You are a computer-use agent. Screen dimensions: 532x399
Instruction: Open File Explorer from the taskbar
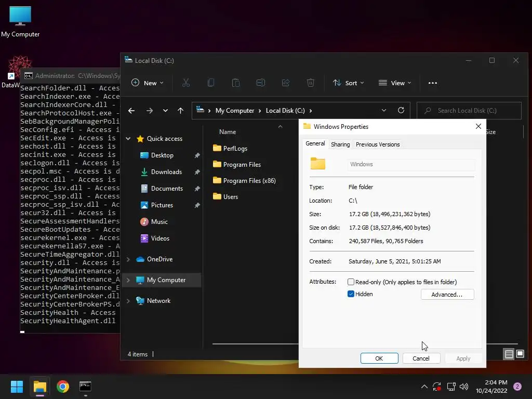click(x=39, y=387)
